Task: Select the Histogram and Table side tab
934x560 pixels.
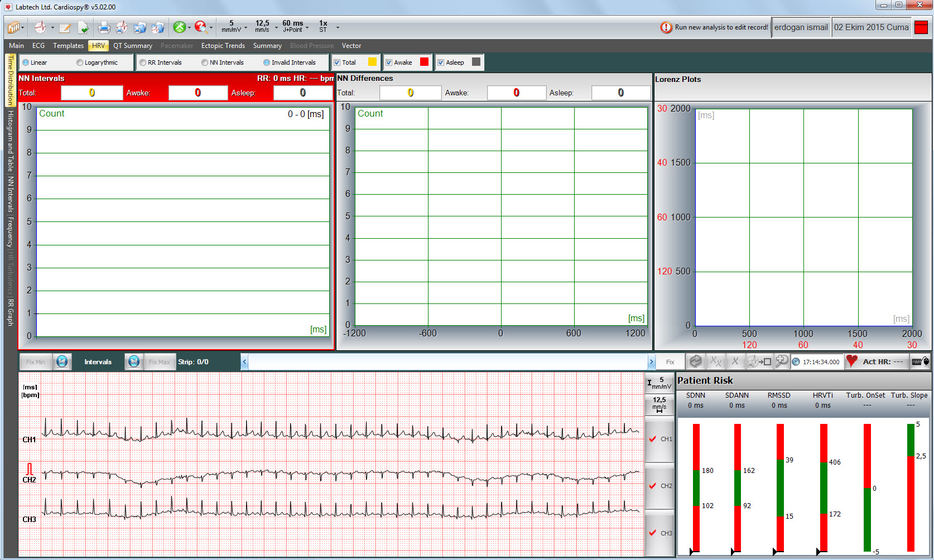Action: [x=10, y=141]
